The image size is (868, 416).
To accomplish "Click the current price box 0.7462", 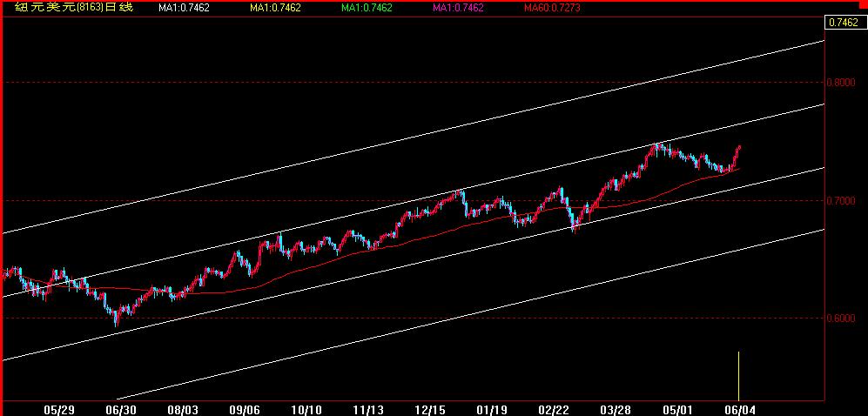I will tap(844, 23).
